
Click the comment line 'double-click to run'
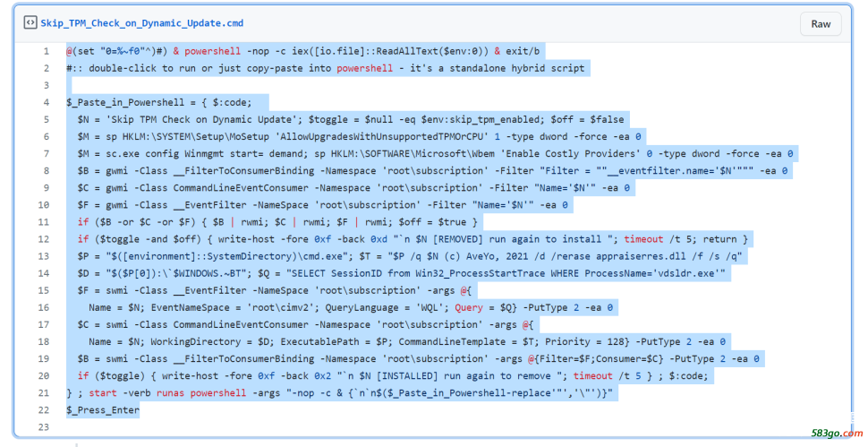[326, 68]
